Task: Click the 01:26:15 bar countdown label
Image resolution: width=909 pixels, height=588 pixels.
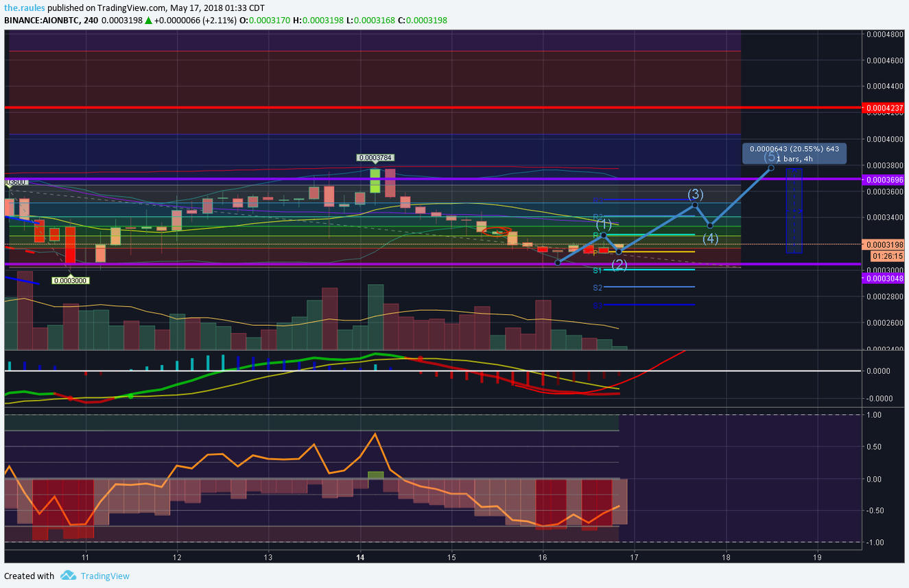Action: point(888,255)
